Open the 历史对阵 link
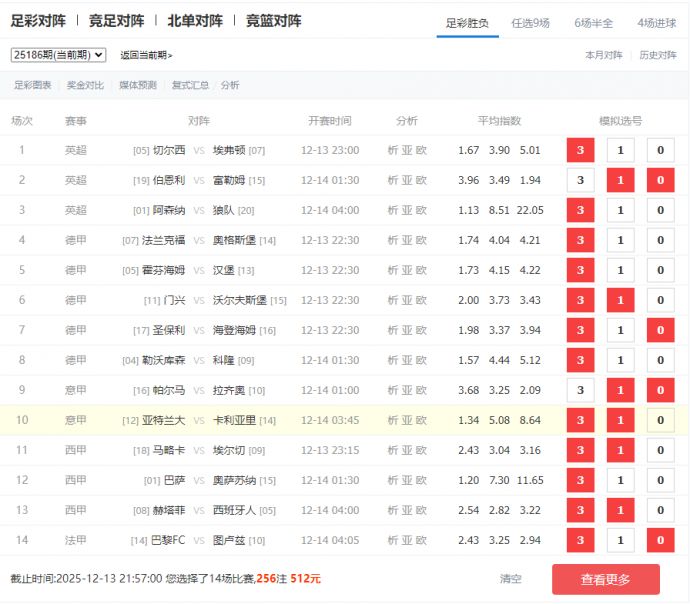The height and width of the screenshot is (604, 690). (x=657, y=55)
